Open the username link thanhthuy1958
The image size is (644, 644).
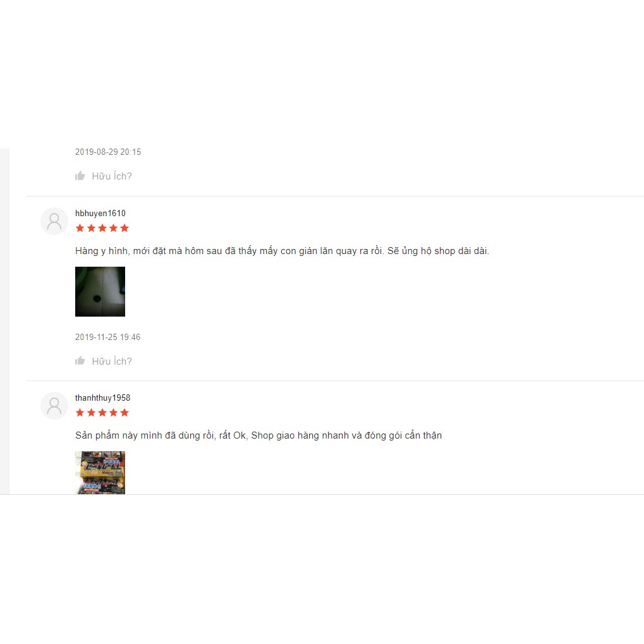[x=102, y=398]
